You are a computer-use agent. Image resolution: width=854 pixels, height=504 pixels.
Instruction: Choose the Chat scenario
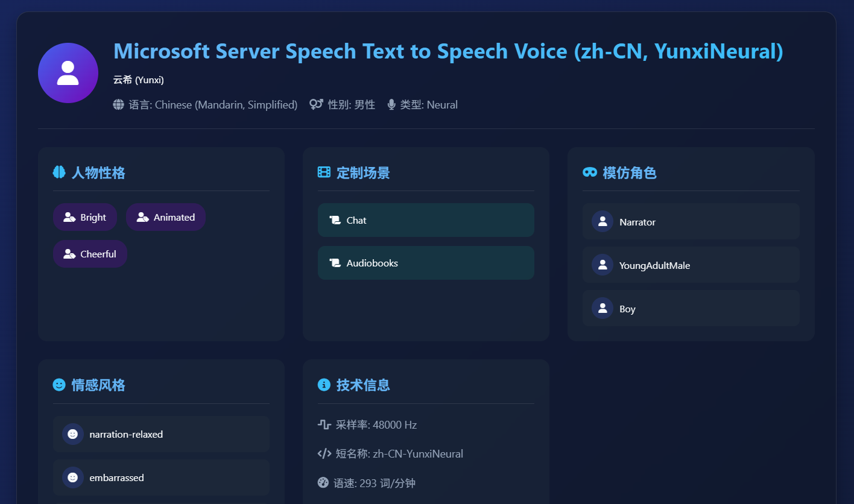pyautogui.click(x=426, y=220)
